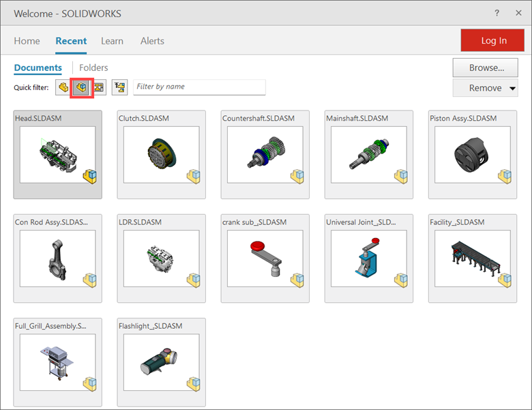This screenshot has height=410, width=532.
Task: Click assembly icon on Clutch.SLDASM card
Action: [194, 177]
